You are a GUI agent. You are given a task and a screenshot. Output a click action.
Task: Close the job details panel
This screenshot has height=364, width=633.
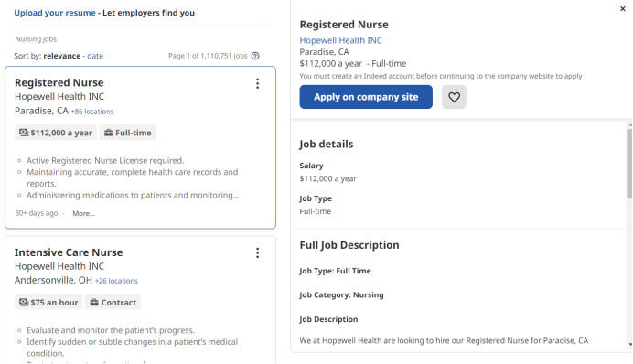(623, 8)
